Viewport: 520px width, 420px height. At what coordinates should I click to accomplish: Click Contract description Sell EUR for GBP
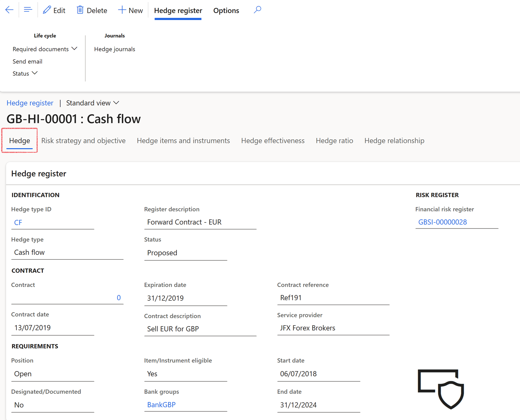click(200, 329)
